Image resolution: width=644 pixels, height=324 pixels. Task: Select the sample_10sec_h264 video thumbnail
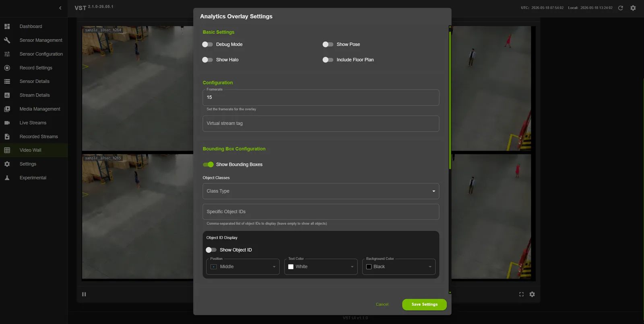pyautogui.click(x=138, y=89)
